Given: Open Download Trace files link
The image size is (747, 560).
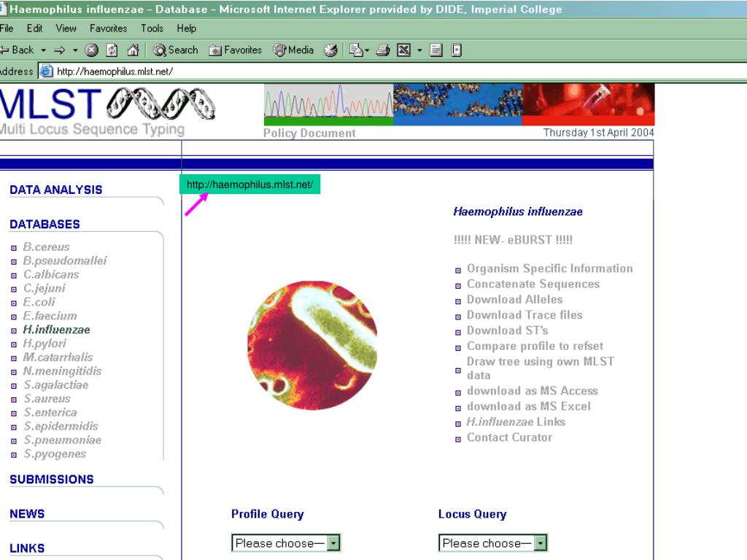Looking at the screenshot, I should click(525, 315).
